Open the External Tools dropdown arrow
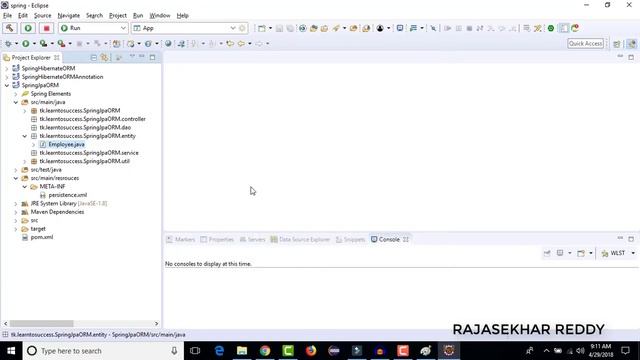The height and width of the screenshot is (360, 640). pos(70,44)
